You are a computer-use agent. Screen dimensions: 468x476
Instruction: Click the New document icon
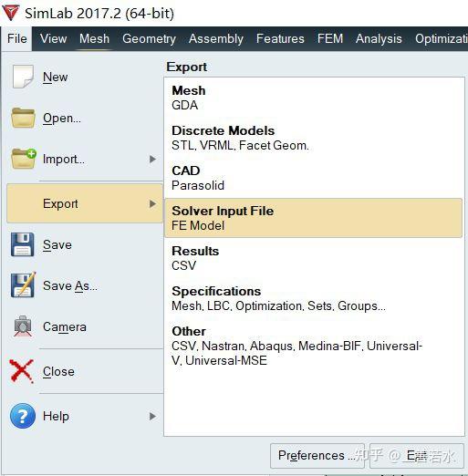pos(23,77)
